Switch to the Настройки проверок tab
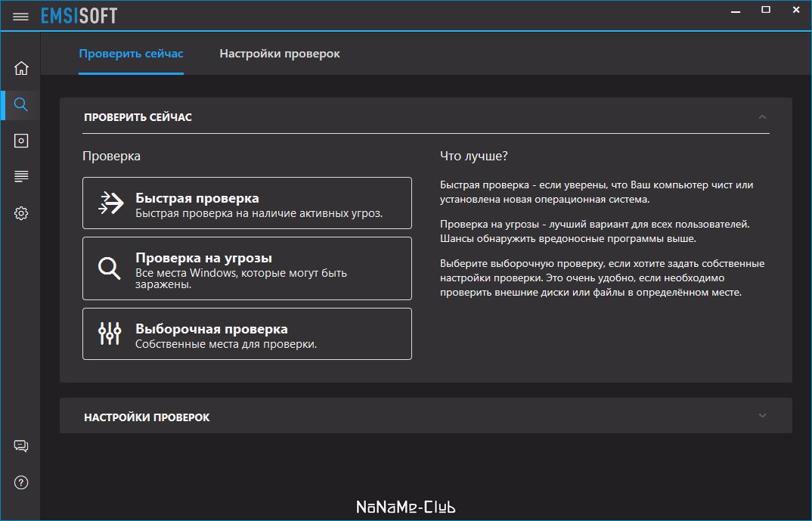This screenshot has height=521, width=812. 280,54
